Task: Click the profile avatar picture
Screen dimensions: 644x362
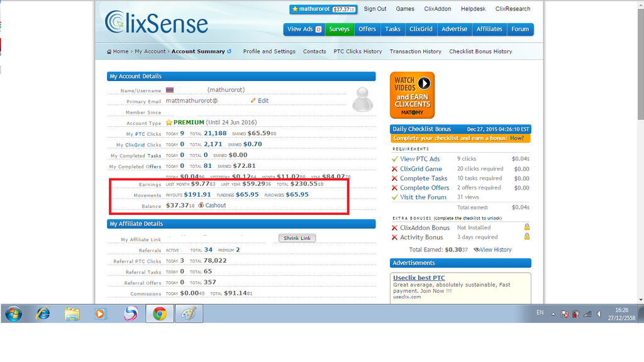Action: 363,100
